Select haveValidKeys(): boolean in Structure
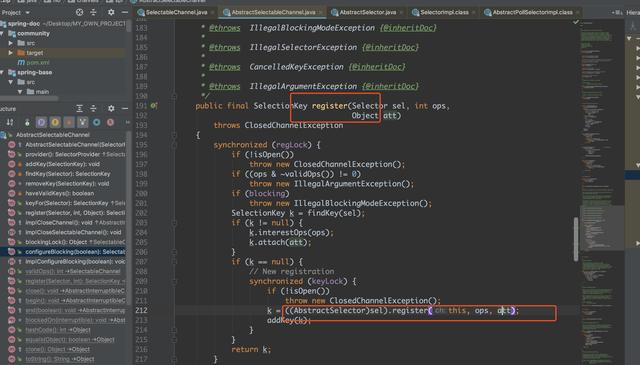 pyautogui.click(x=60, y=194)
